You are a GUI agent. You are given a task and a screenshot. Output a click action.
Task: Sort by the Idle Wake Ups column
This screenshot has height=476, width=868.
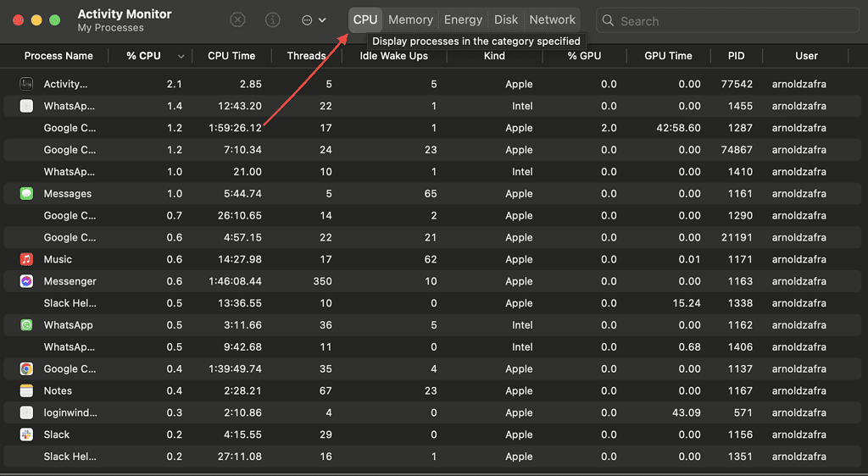pos(393,56)
